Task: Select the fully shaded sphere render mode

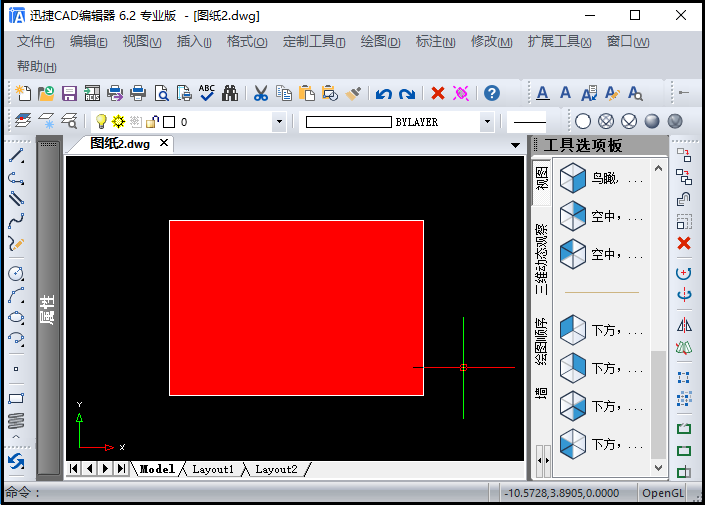Action: 651,121
